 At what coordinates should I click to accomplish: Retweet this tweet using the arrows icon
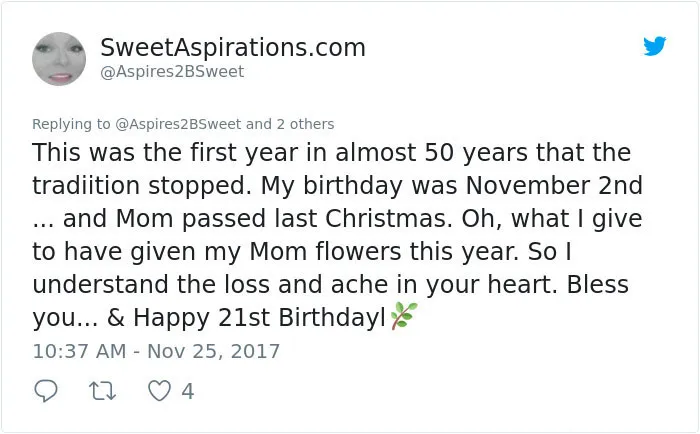point(103,391)
